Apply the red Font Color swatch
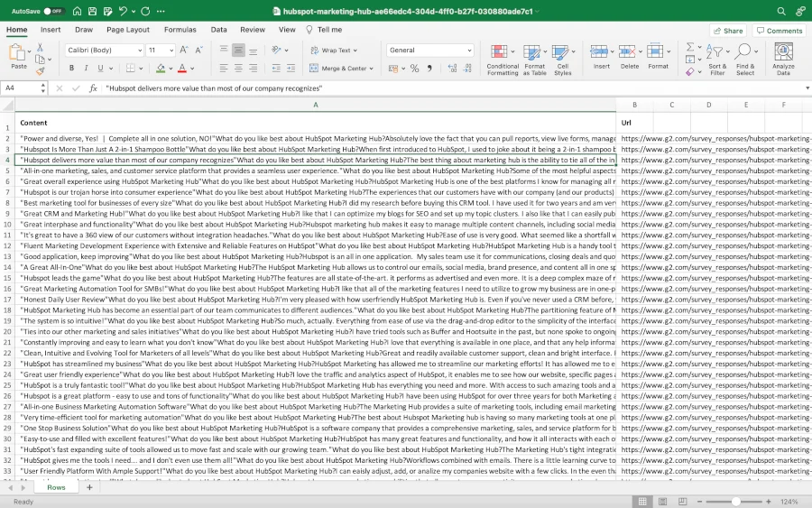 (x=182, y=69)
